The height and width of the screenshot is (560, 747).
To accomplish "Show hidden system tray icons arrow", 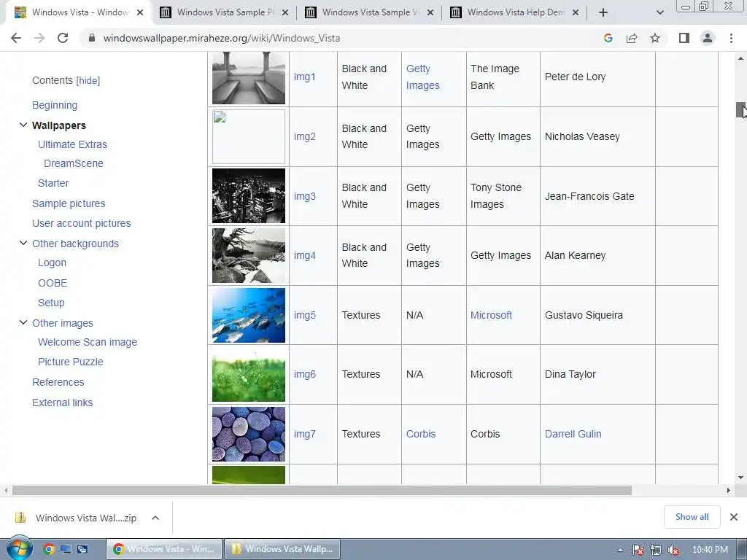I will pyautogui.click(x=620, y=550).
